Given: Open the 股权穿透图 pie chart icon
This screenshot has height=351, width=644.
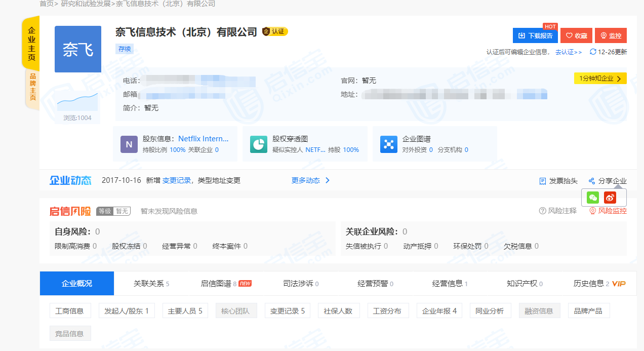Looking at the screenshot, I should pyautogui.click(x=259, y=144).
